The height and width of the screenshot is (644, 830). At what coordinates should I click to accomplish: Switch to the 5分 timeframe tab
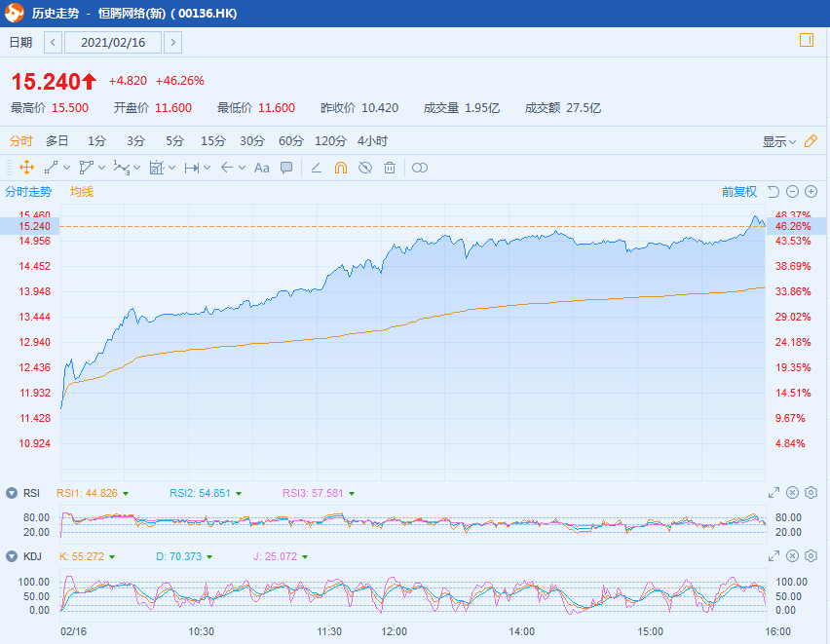[174, 141]
